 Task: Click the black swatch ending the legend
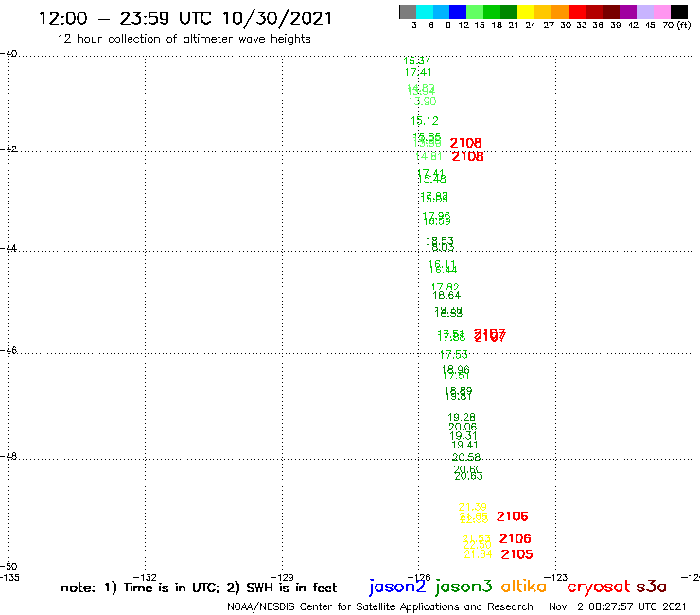pos(678,11)
